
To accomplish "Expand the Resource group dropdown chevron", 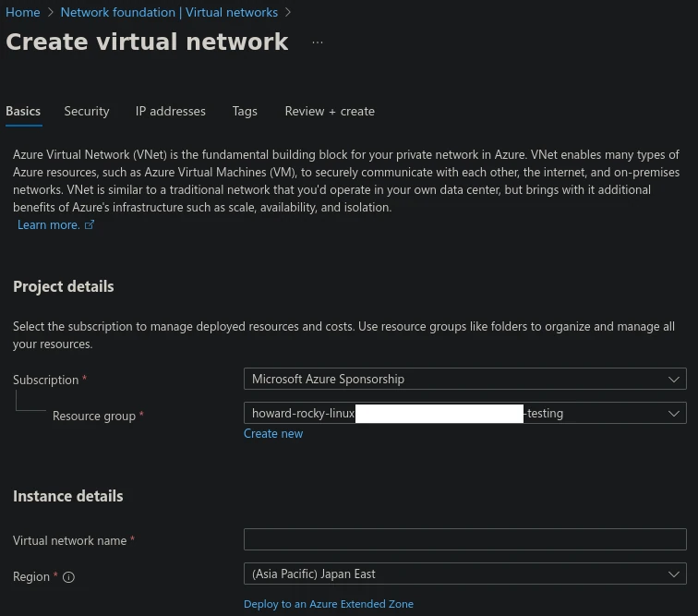I will pos(673,414).
